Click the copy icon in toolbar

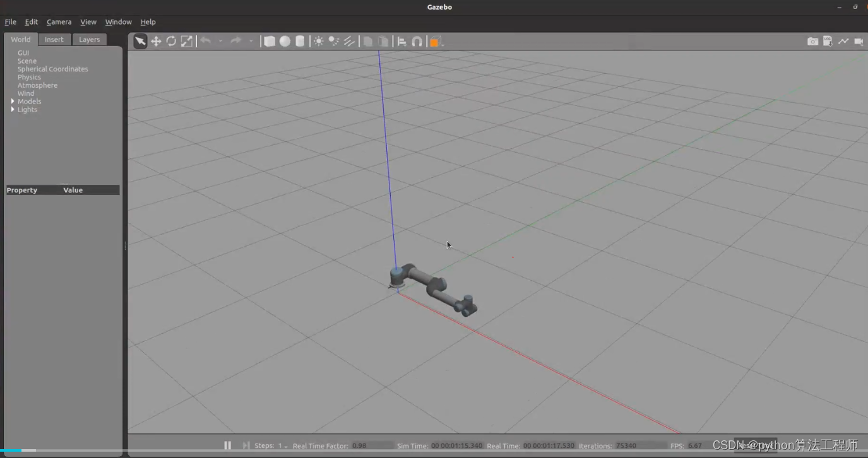point(368,42)
